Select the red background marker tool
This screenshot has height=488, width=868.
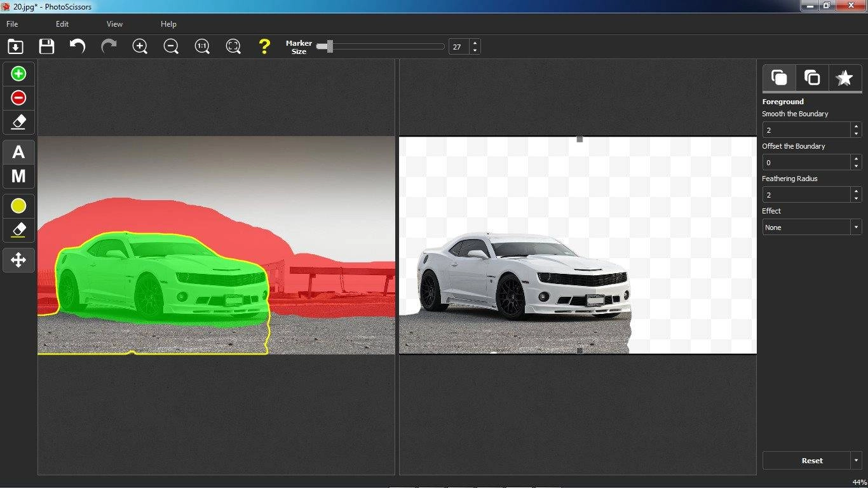pos(18,98)
